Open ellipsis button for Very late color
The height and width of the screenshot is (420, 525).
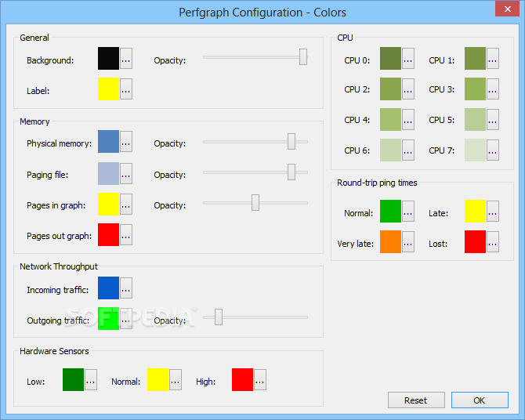pyautogui.click(x=408, y=241)
